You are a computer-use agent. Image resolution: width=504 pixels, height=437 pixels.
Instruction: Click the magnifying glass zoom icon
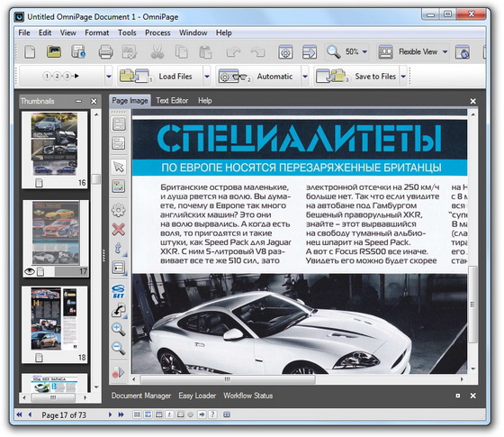click(333, 52)
